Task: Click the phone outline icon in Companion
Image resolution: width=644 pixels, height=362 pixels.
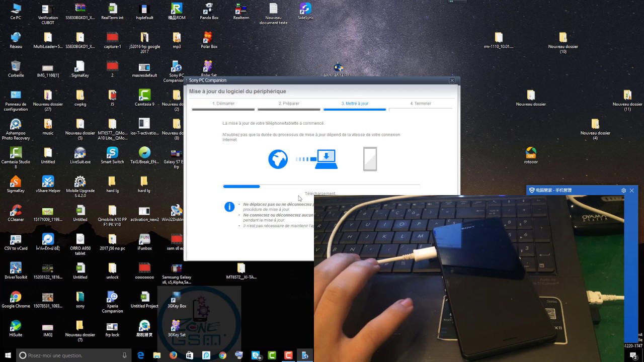Action: click(x=370, y=159)
